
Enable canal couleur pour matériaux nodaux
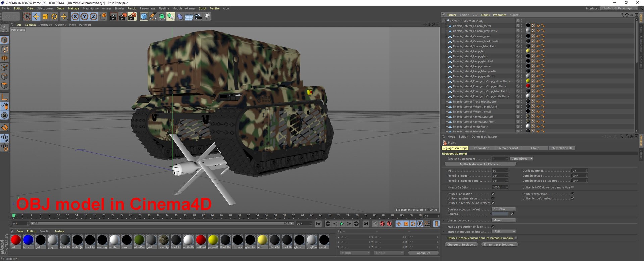point(516,238)
